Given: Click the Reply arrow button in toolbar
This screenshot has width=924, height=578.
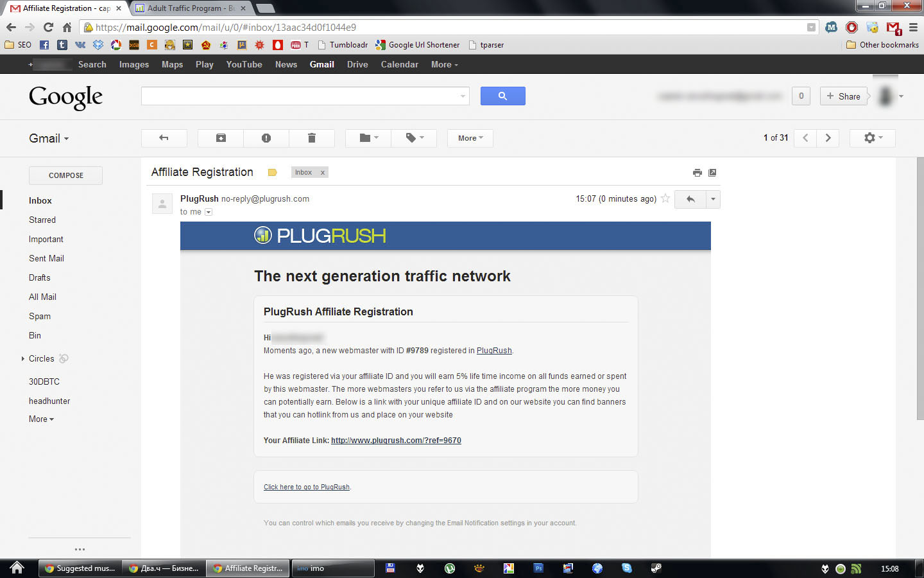Looking at the screenshot, I should tap(164, 138).
